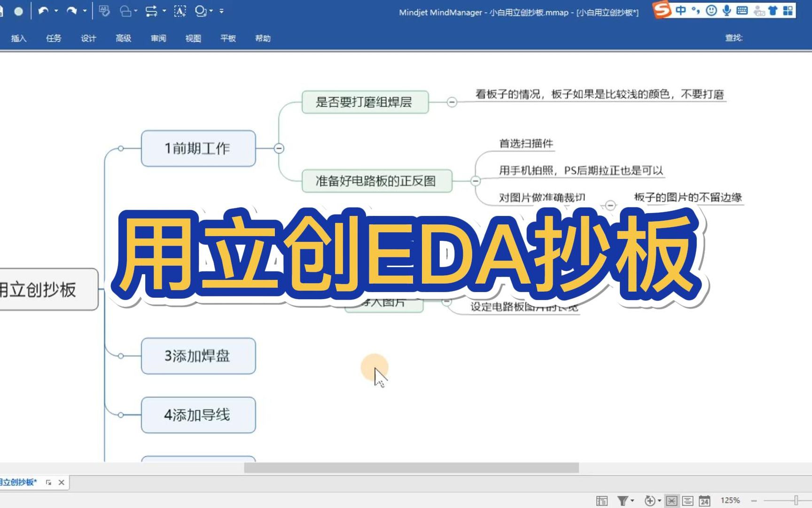This screenshot has height=508, width=812.
Task: Open the Gantt calendar icon in the status bar
Action: click(704, 500)
